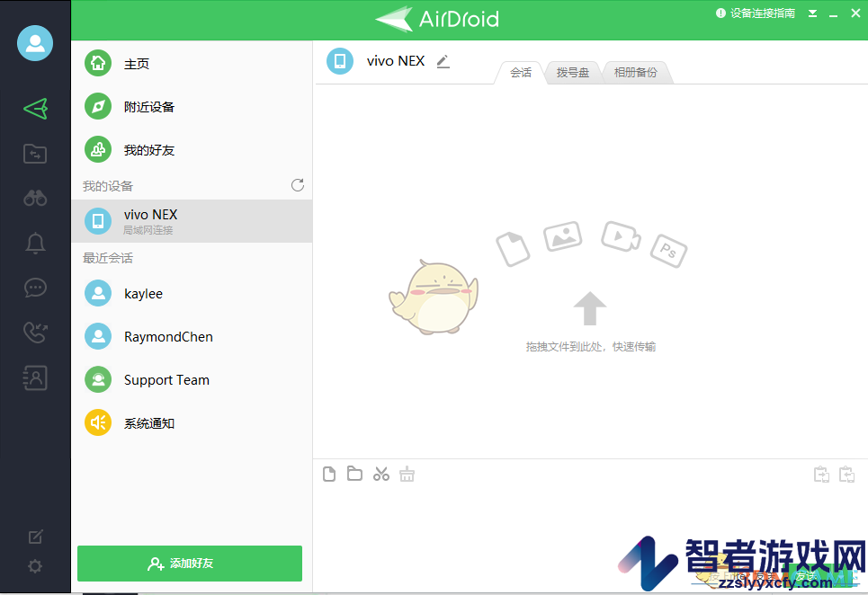Click the send clipboard icon
This screenshot has width=868, height=595.
pyautogui.click(x=821, y=475)
